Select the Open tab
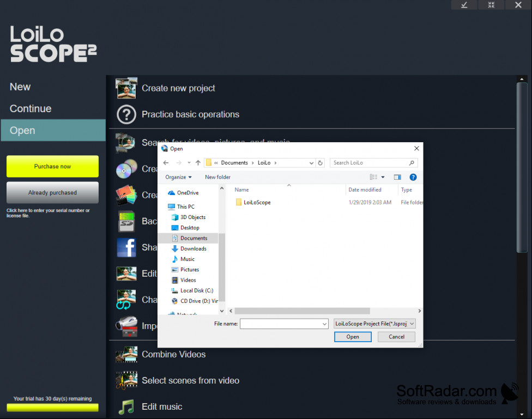 click(53, 130)
